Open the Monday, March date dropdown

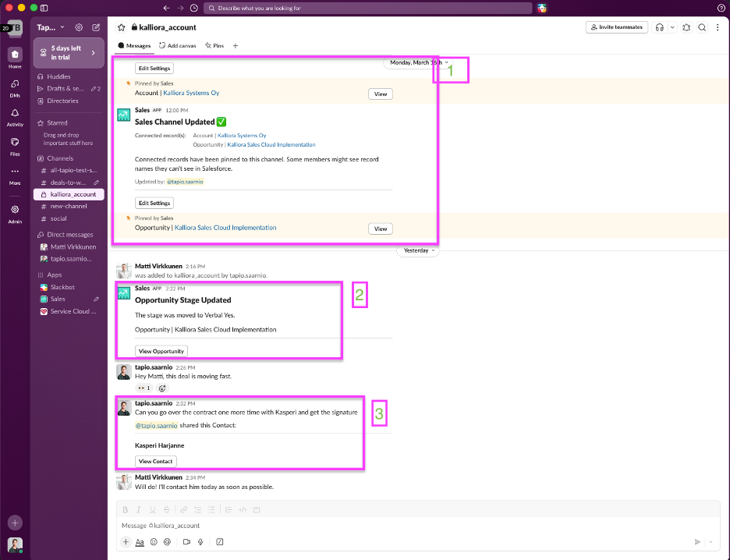419,62
